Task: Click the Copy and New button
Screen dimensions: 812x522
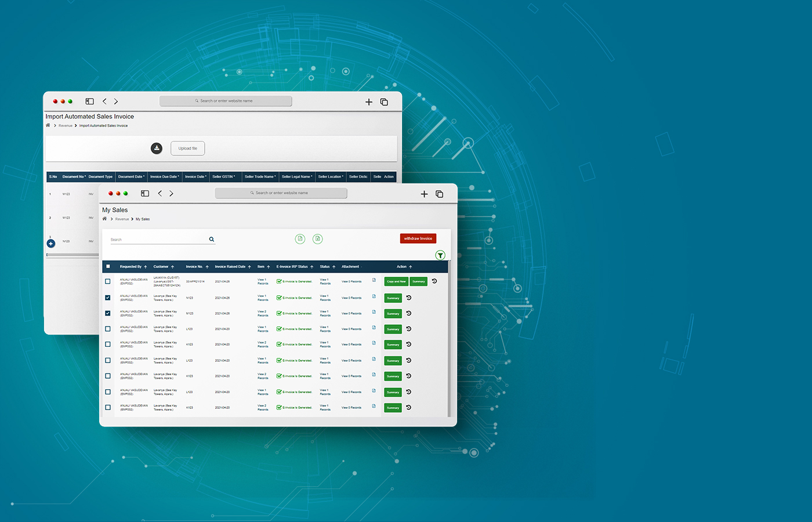Action: click(x=396, y=281)
